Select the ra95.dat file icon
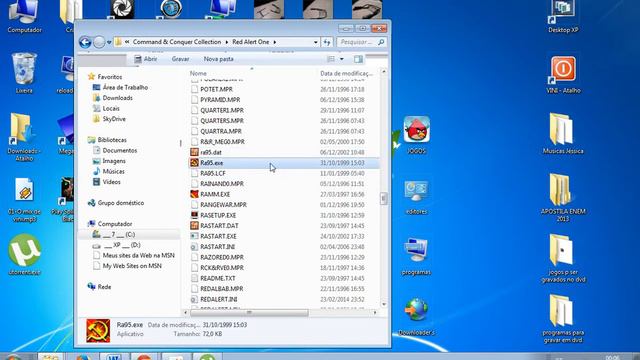 [194, 152]
